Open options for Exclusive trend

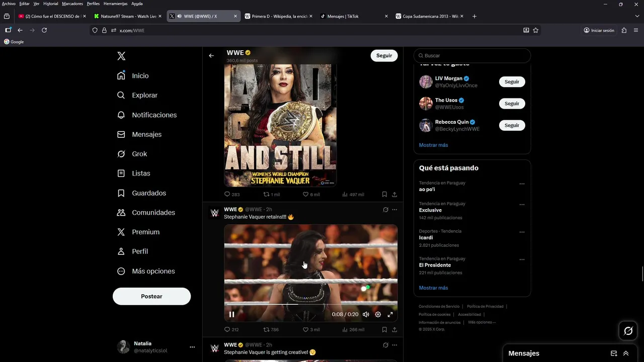[x=522, y=205]
